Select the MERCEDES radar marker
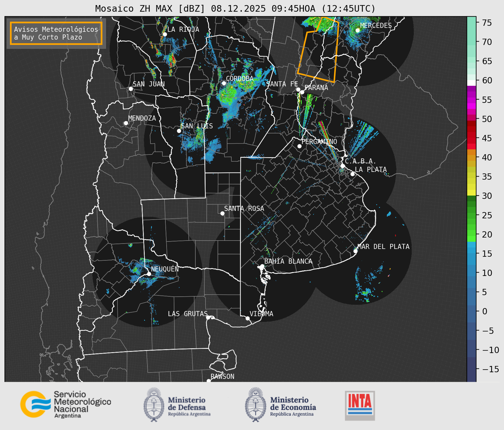 (358, 30)
